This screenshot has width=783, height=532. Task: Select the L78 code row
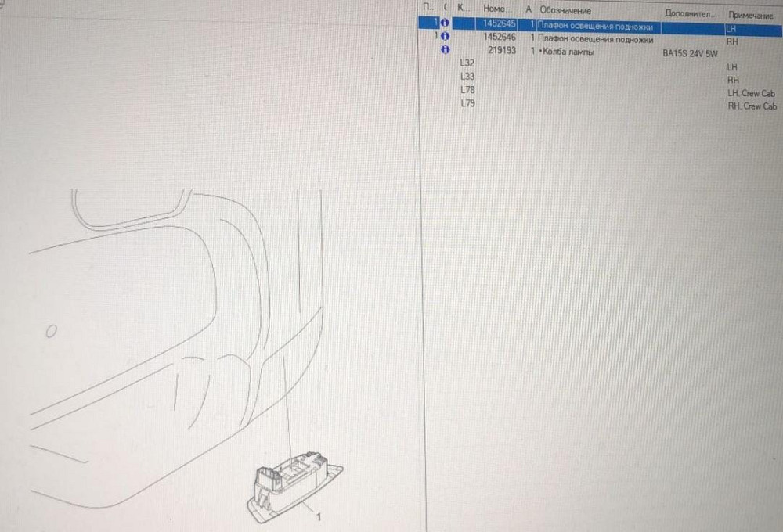point(467,90)
